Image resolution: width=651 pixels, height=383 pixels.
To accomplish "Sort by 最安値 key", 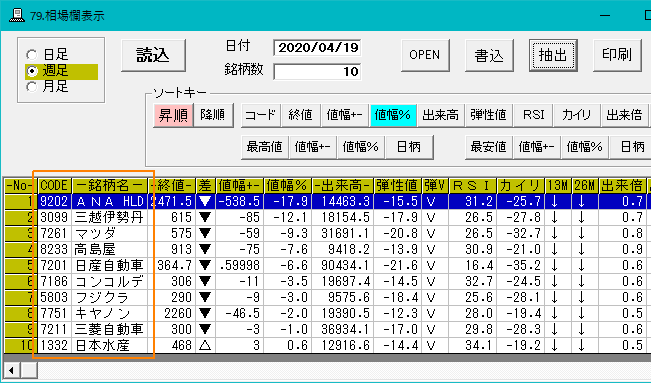I will click(x=489, y=147).
